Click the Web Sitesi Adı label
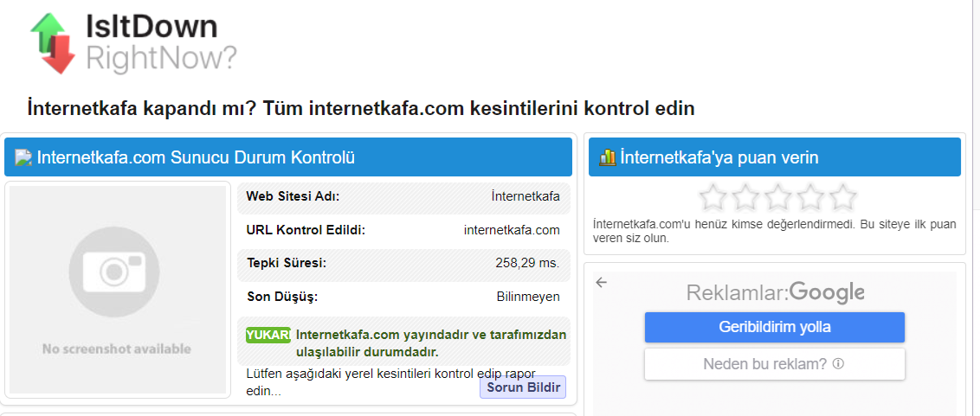This screenshot has width=980, height=416. pos(293,196)
